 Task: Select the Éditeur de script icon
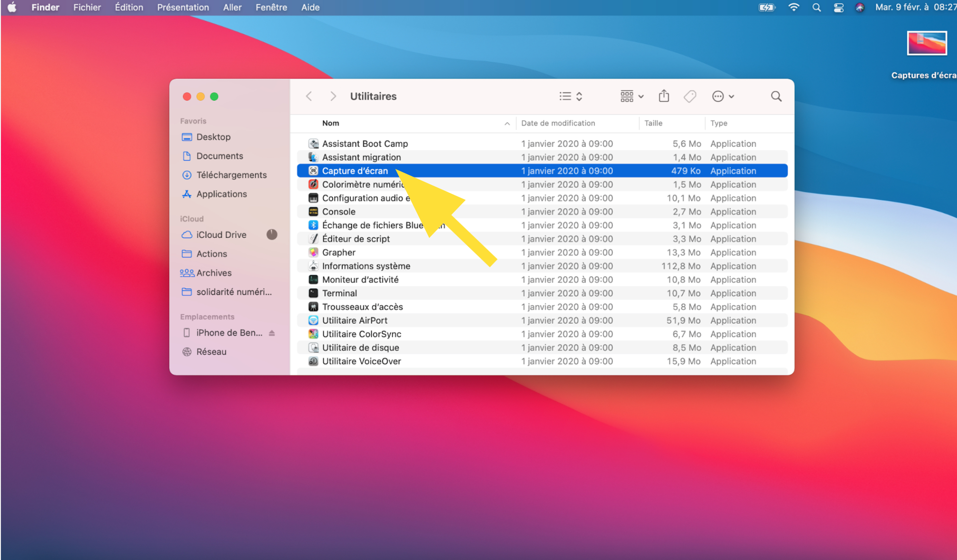pos(313,239)
